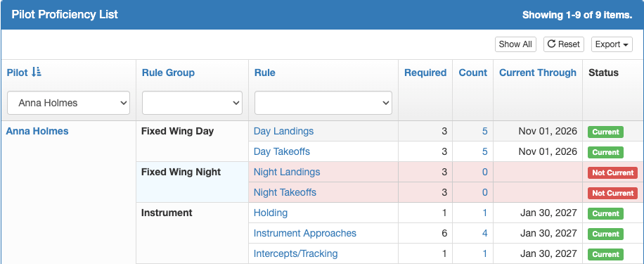The image size is (644, 264).
Task: Reset the grid filters
Action: coord(564,44)
